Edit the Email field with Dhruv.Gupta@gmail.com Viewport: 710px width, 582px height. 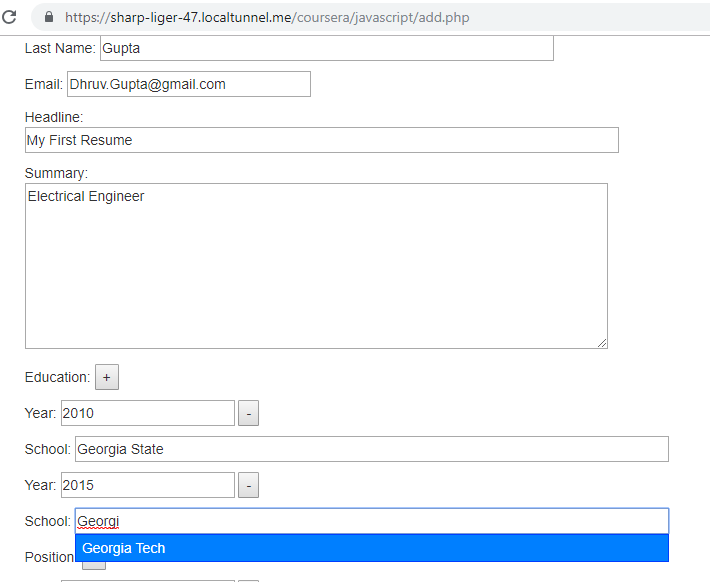(x=189, y=84)
